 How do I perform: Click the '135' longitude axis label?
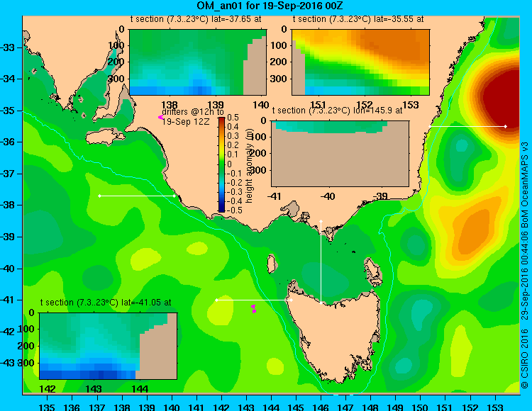point(47,407)
